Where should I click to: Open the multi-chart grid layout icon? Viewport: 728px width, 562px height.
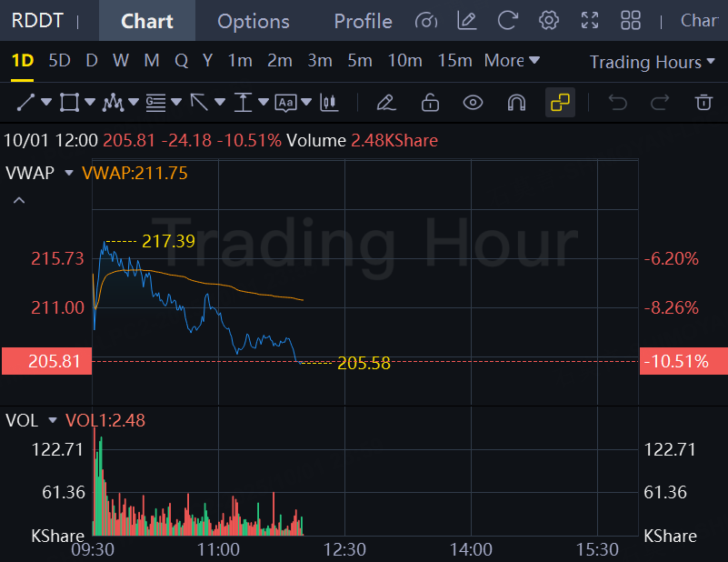631,20
